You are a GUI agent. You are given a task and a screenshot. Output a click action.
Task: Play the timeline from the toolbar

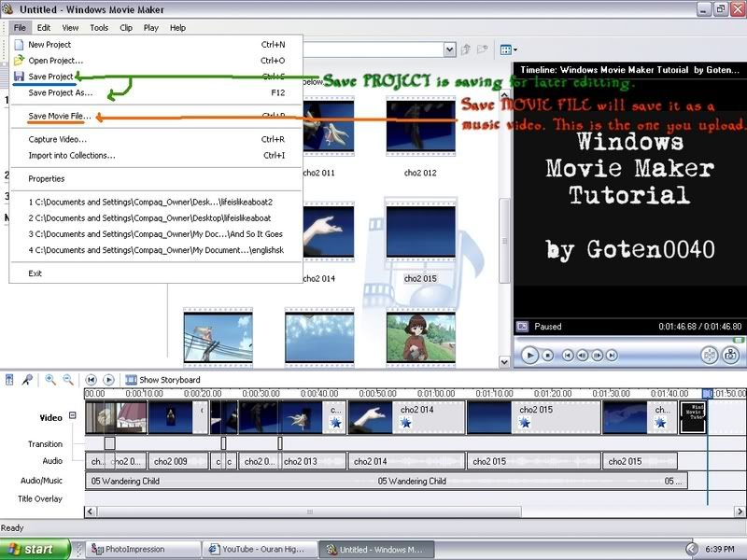(x=108, y=380)
